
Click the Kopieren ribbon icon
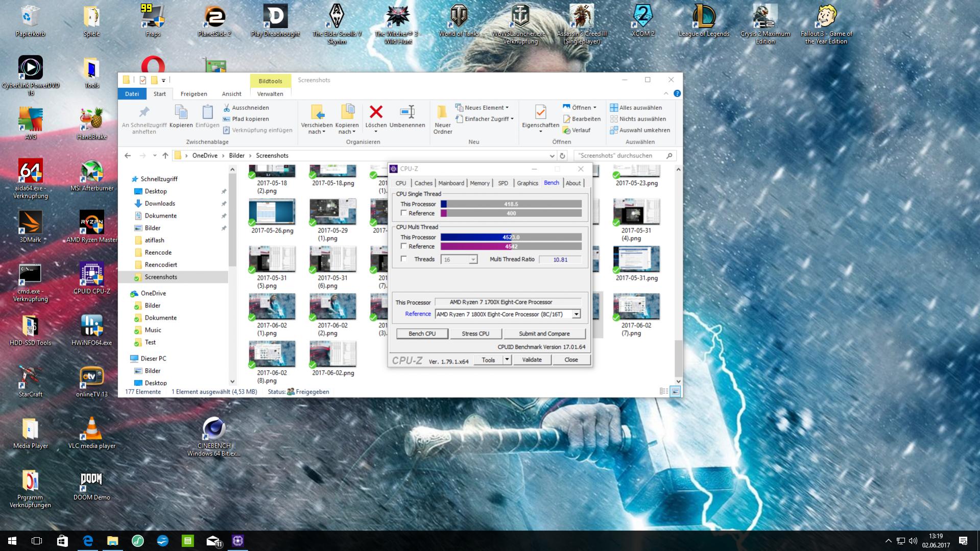pos(181,116)
